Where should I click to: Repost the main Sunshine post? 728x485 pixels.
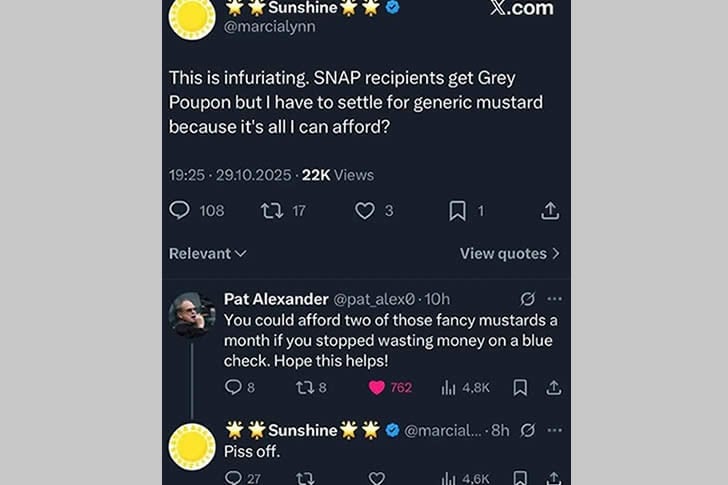271,211
